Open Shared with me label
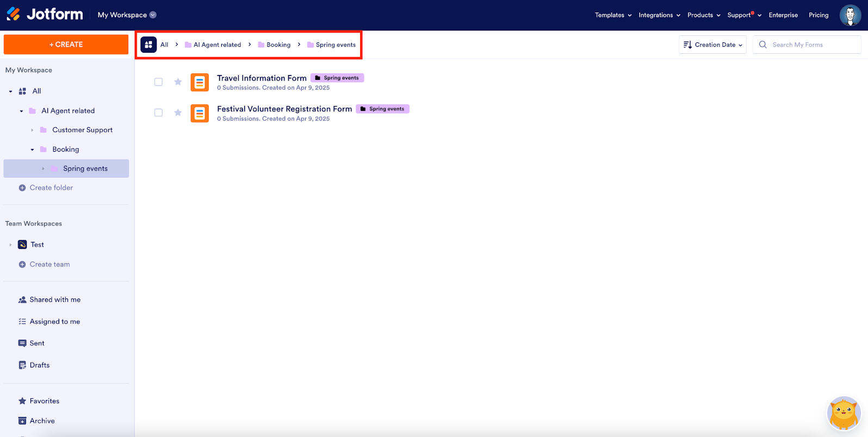This screenshot has height=437, width=868. [x=55, y=299]
